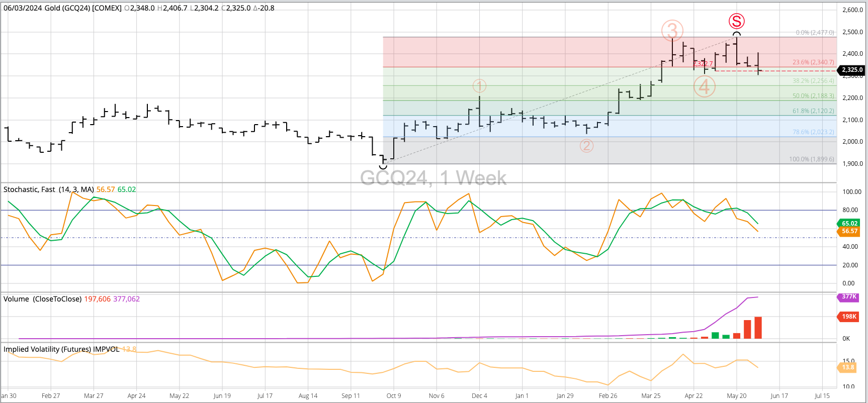Image resolution: width=868 pixels, height=403 pixels.
Task: Click the circled 2 wave label
Action: point(586,146)
